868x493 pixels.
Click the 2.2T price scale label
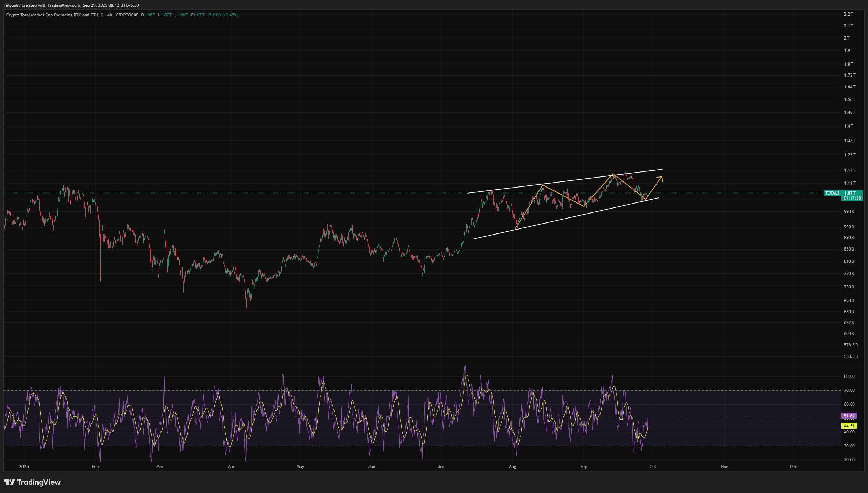[848, 14]
